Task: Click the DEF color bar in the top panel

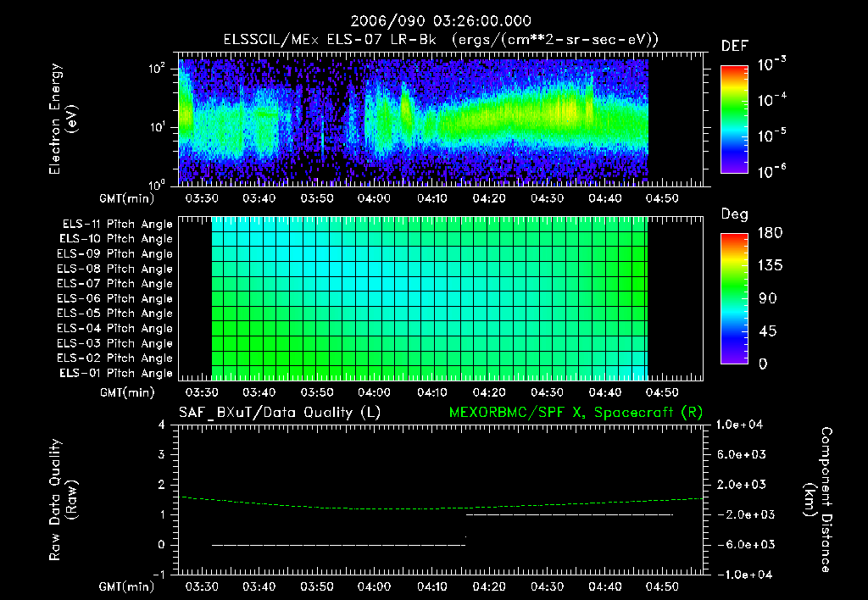Action: 734,119
